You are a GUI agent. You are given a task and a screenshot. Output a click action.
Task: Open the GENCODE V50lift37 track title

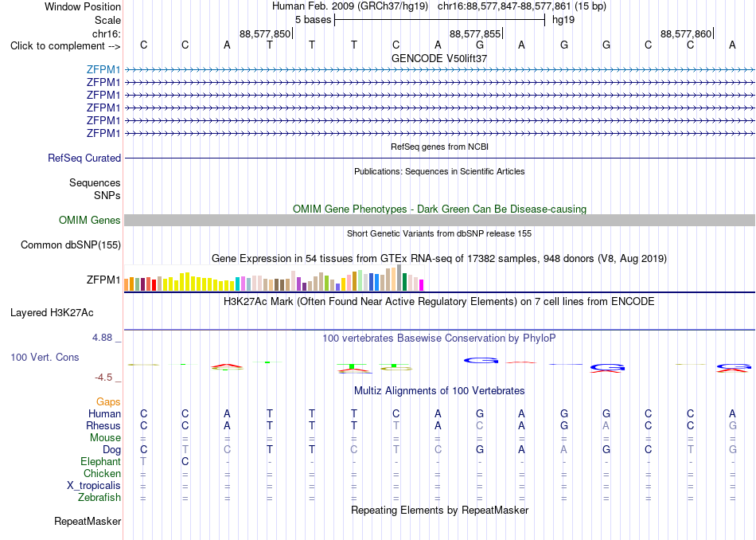coord(439,58)
